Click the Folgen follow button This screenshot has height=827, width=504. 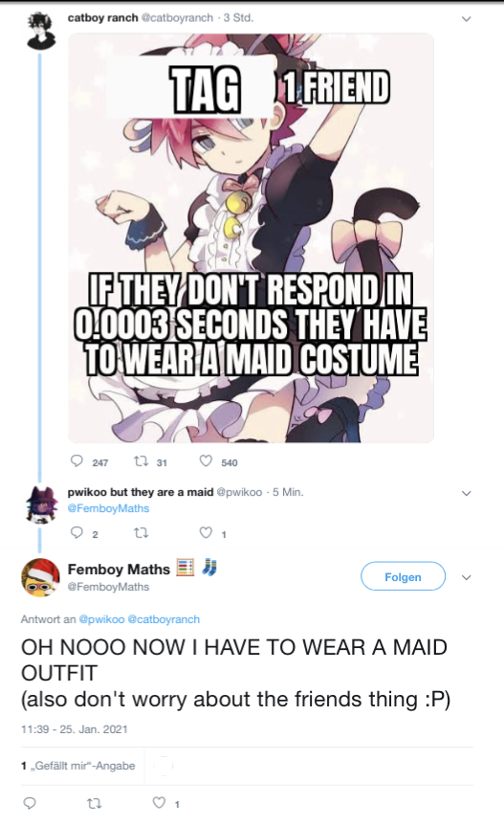404,576
